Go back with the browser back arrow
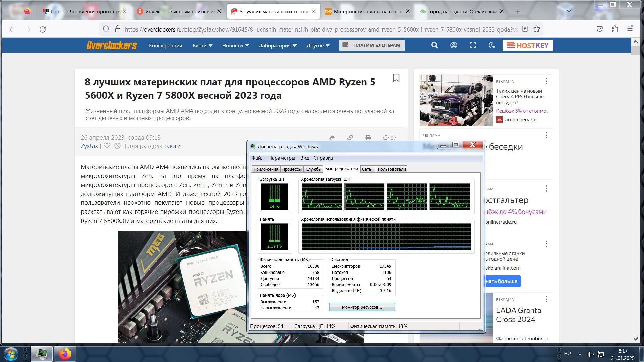Image resolution: width=644 pixels, height=362 pixels. click(x=12, y=29)
